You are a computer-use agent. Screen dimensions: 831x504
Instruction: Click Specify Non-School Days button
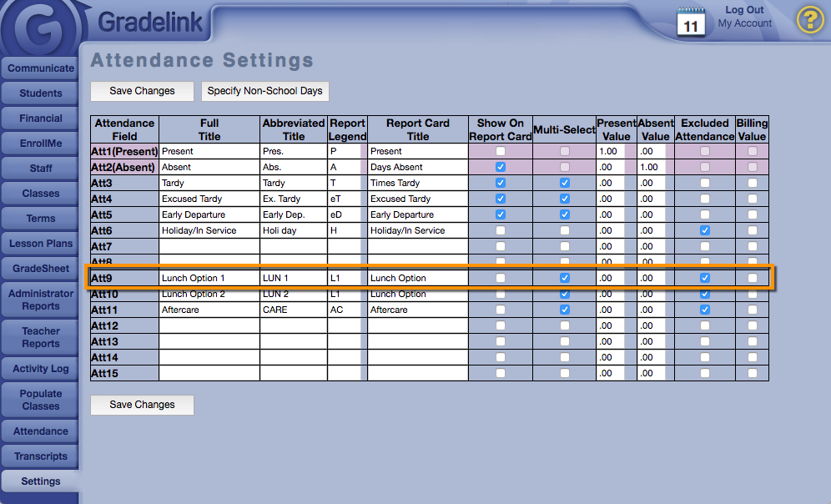[x=264, y=91]
